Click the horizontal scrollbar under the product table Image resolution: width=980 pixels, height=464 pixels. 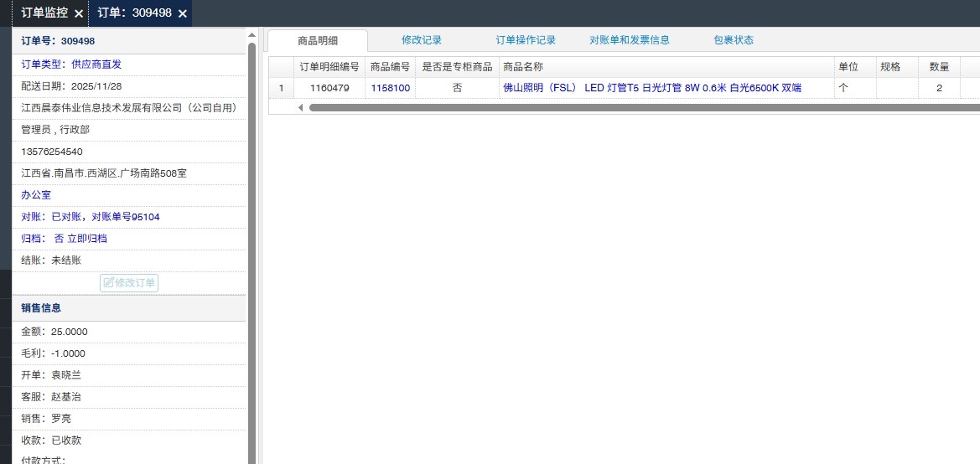[637, 107]
